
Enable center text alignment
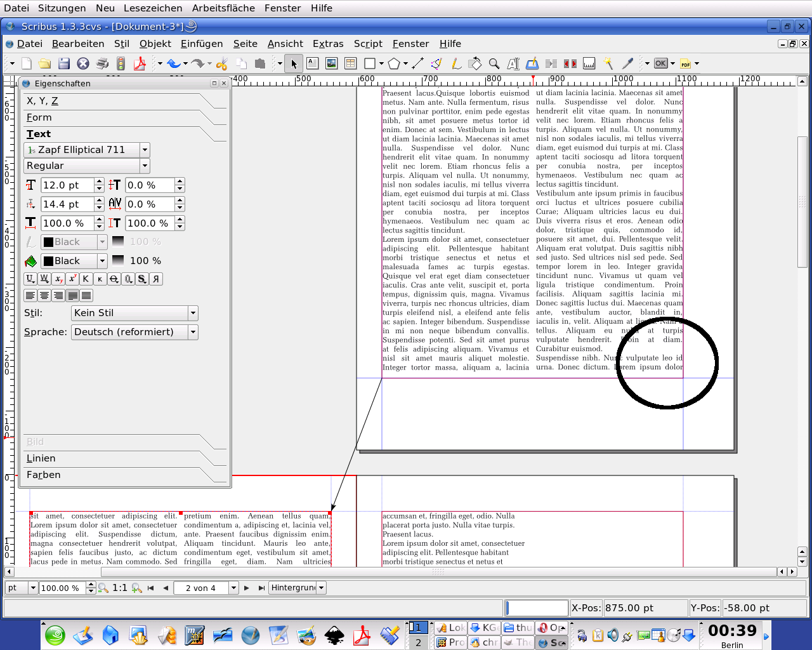44,295
